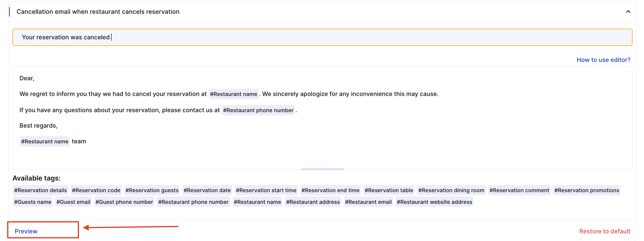Add the #Guest phone number tag
The height and width of the screenshot is (241, 644).
[x=124, y=202]
